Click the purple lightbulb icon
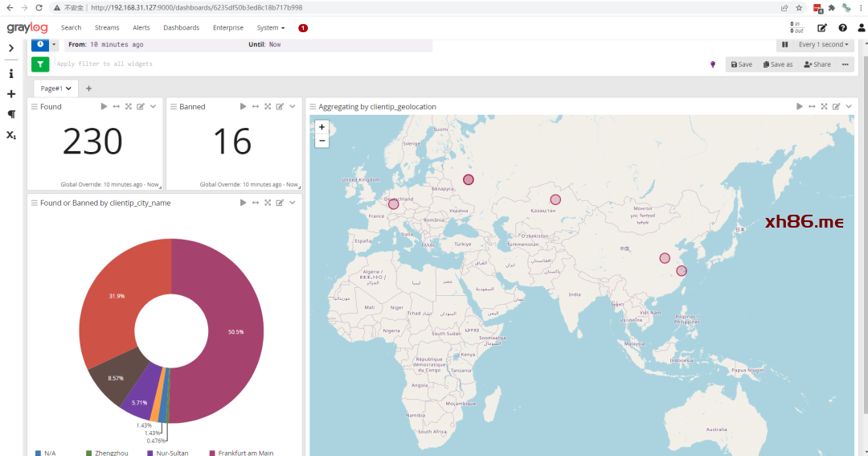Image resolution: width=868 pixels, height=456 pixels. [x=712, y=64]
